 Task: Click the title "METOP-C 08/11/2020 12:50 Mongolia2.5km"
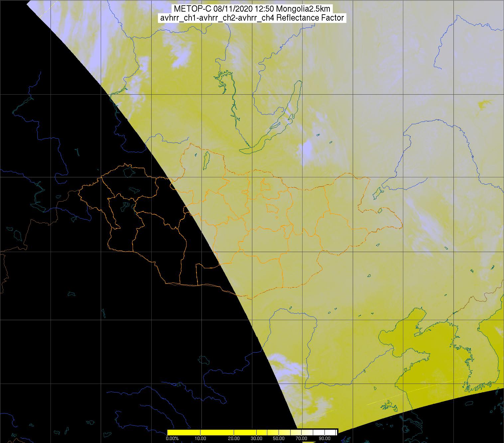[252, 9]
